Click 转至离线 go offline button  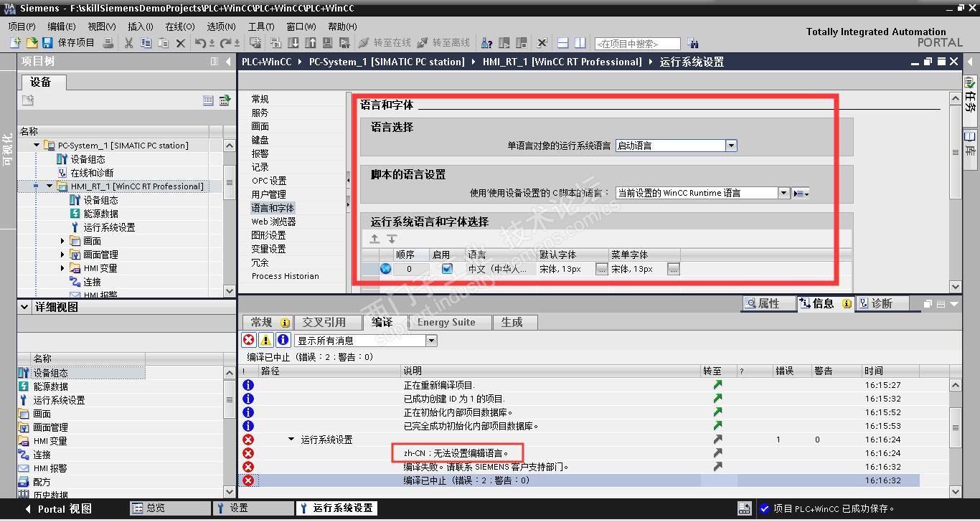pos(443,43)
